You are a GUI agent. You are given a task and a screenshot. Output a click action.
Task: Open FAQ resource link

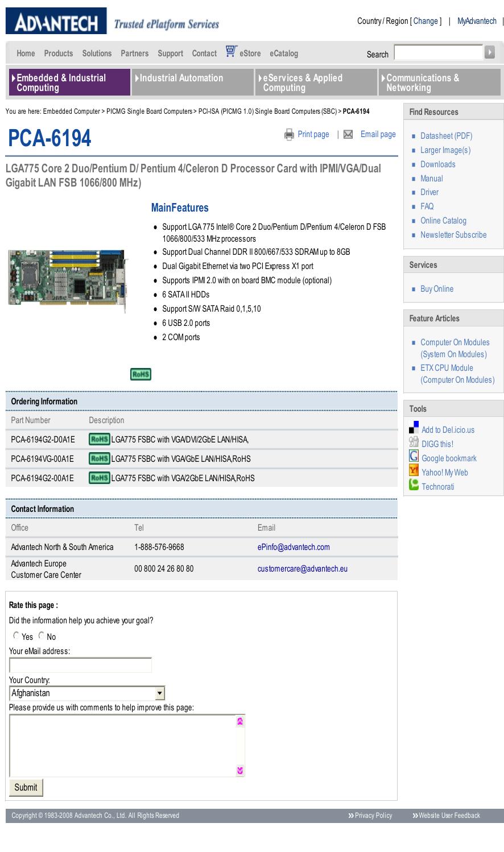[x=427, y=206]
